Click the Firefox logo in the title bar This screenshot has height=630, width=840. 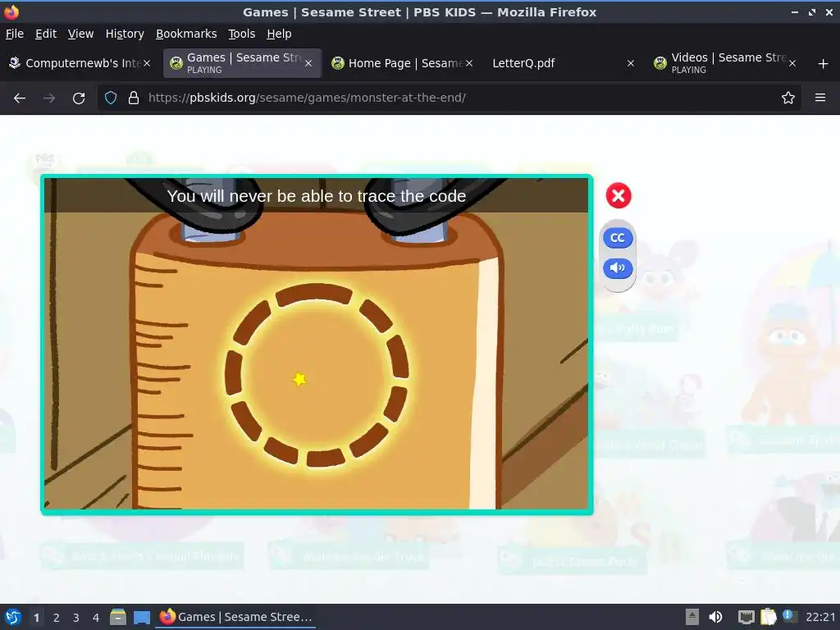(x=11, y=11)
